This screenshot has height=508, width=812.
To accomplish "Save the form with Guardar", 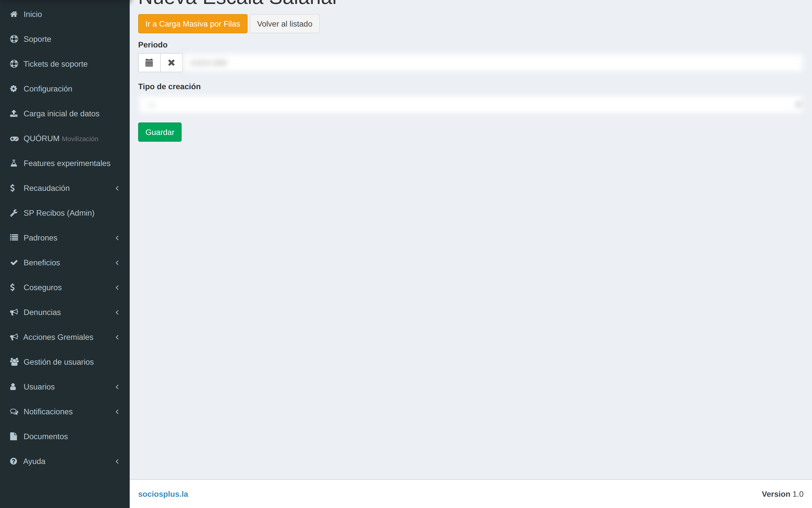I will (160, 132).
